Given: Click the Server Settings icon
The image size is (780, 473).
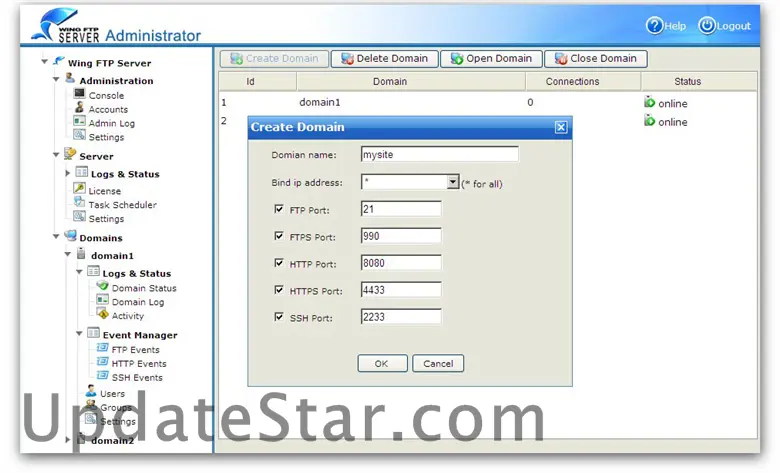Looking at the screenshot, I should click(x=80, y=216).
